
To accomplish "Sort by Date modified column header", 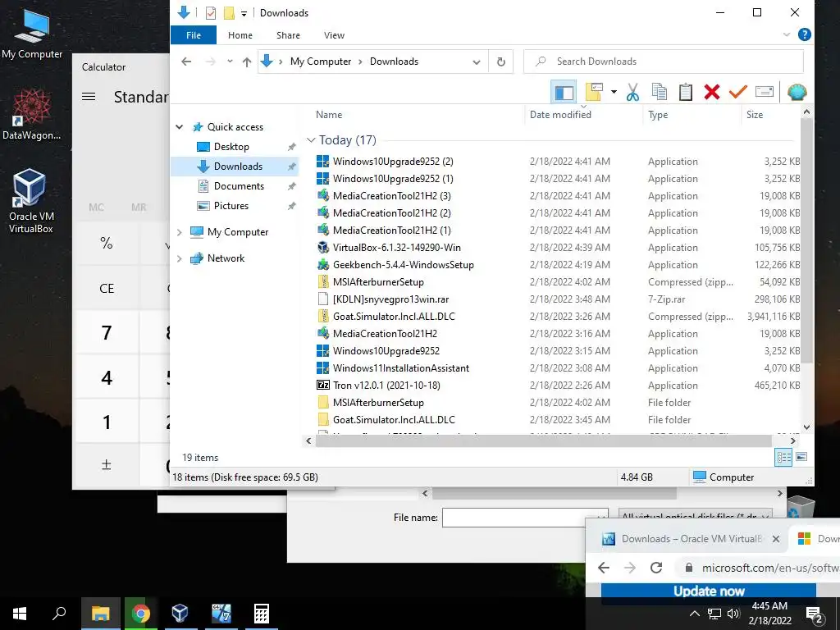I will click(x=560, y=115).
